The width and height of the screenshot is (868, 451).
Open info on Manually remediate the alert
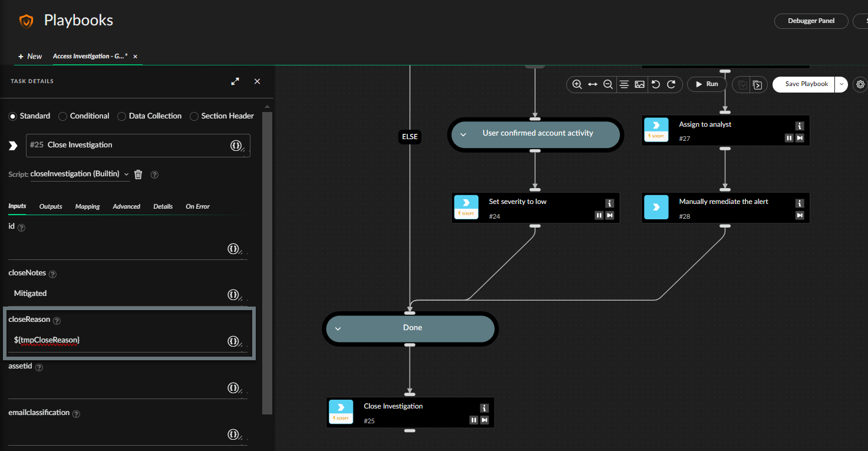pos(800,203)
